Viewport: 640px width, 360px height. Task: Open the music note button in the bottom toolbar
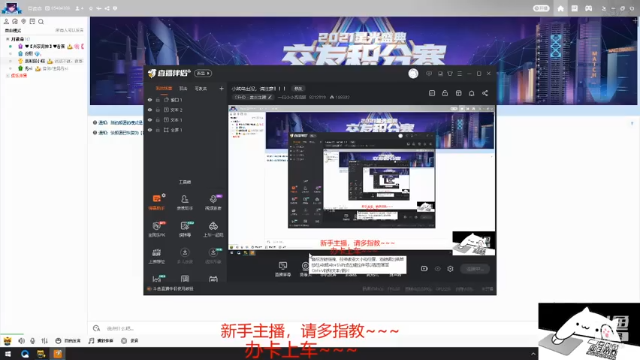(101, 340)
